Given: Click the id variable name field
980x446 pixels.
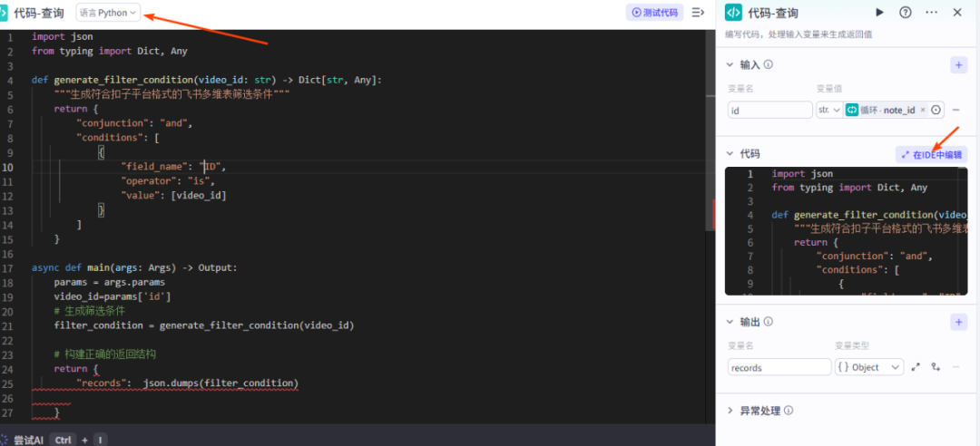Looking at the screenshot, I should pos(769,110).
